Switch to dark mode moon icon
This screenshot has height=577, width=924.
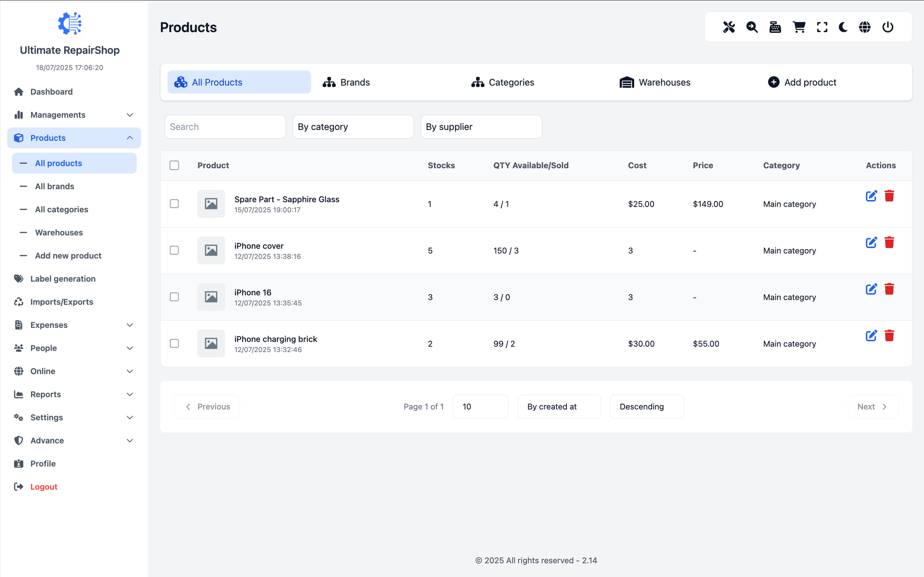[x=843, y=27]
